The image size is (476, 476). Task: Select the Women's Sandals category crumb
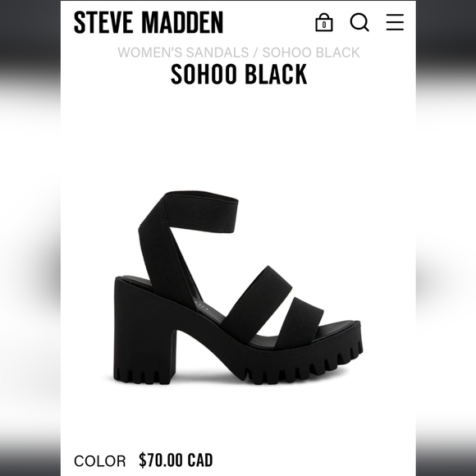click(x=183, y=53)
